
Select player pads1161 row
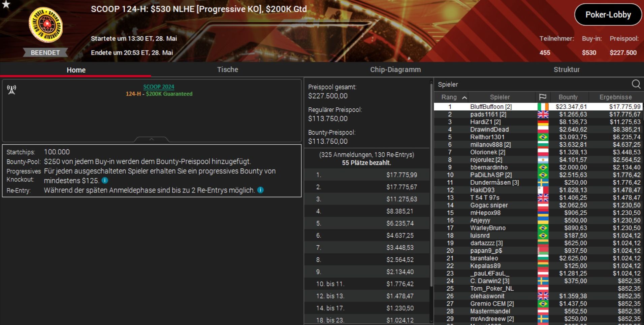pos(538,114)
